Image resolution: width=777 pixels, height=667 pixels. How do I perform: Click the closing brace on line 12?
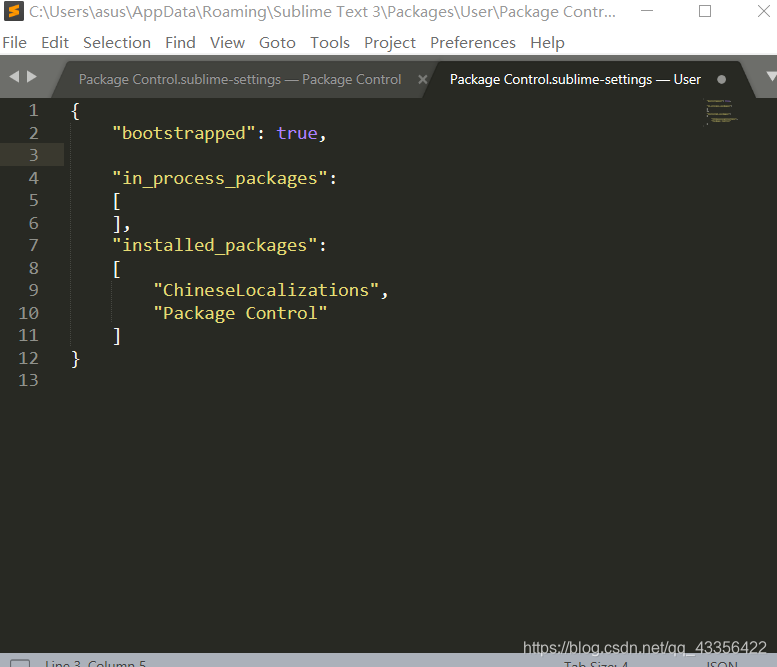[x=75, y=358]
